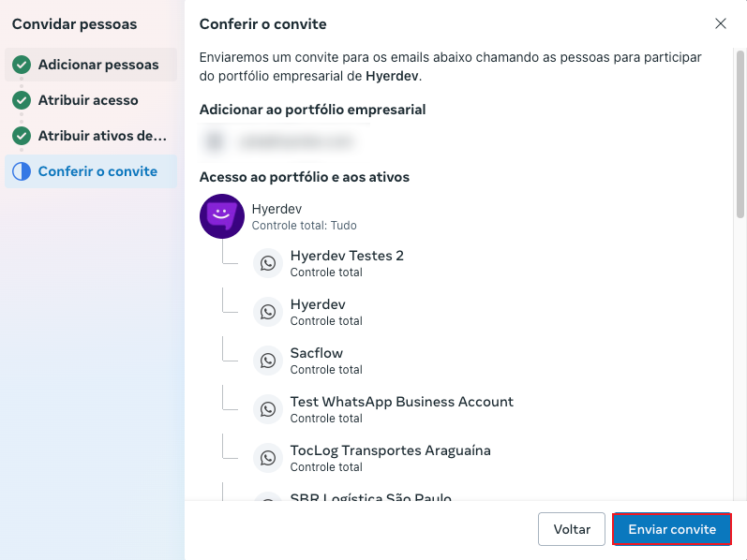Click the blurred email address under Adicionar ao portfólio
The image size is (747, 560).
[294, 141]
